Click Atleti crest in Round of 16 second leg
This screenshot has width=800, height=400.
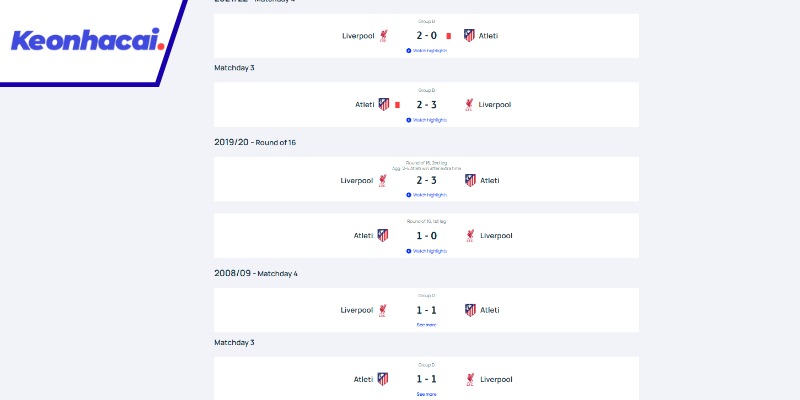pos(469,181)
